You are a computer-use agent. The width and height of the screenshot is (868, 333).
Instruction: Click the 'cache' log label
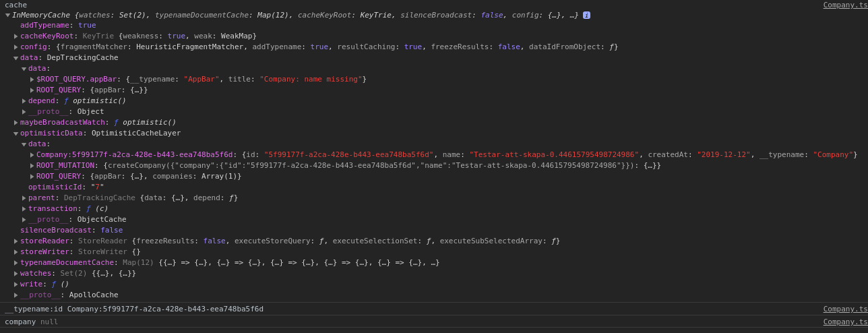(x=15, y=5)
